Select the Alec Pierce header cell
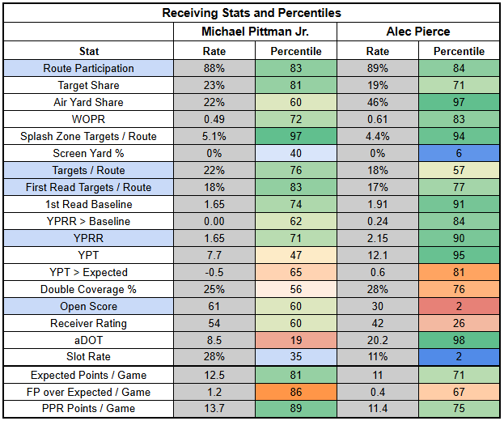 [418, 32]
